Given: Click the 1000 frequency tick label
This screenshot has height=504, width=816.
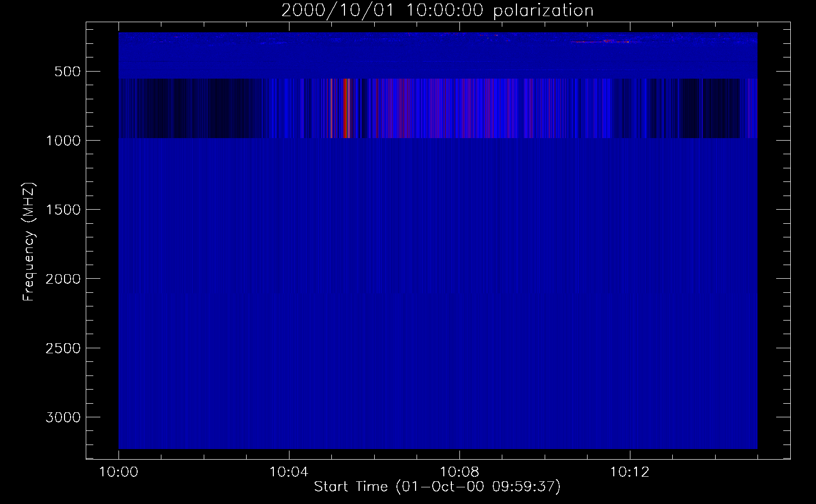Looking at the screenshot, I should [63, 141].
